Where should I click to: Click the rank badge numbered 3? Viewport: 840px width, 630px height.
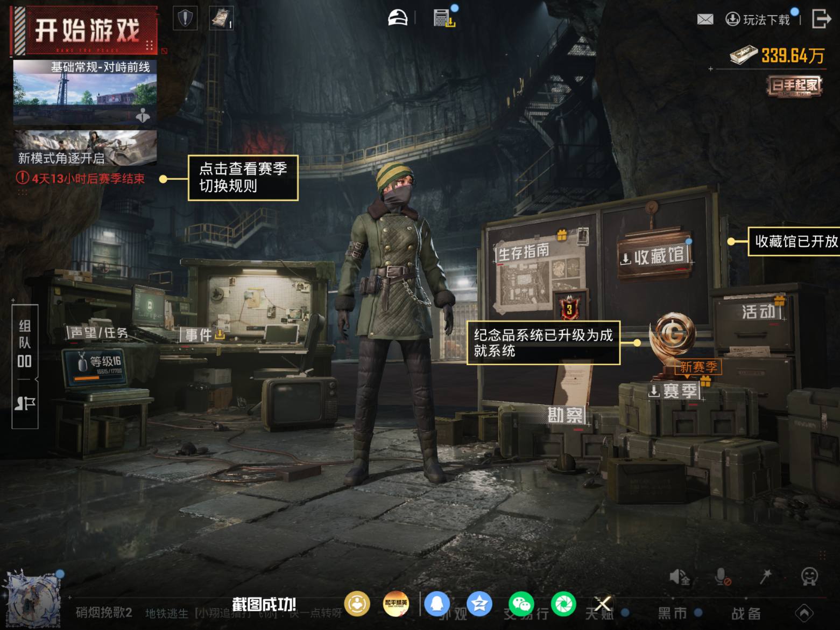click(569, 309)
